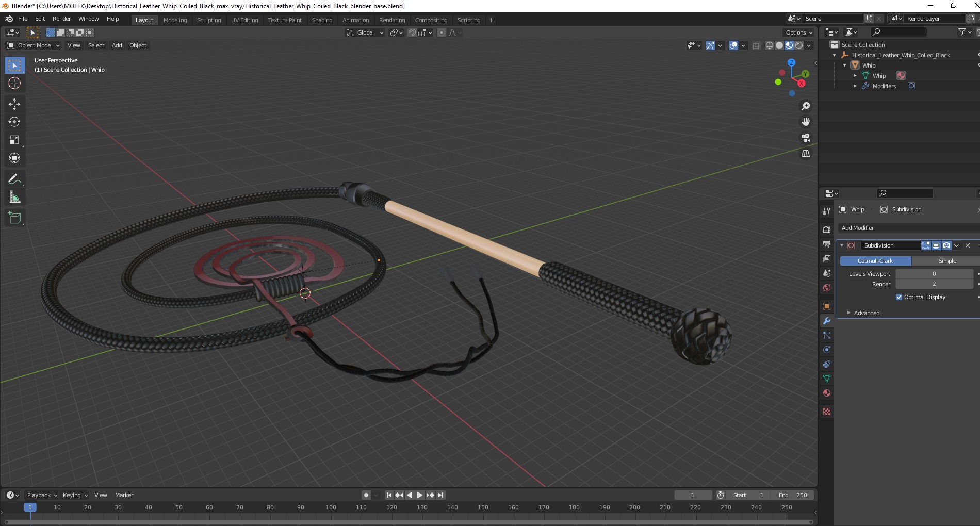
Task: Open the Object Data properties tab
Action: click(x=827, y=379)
